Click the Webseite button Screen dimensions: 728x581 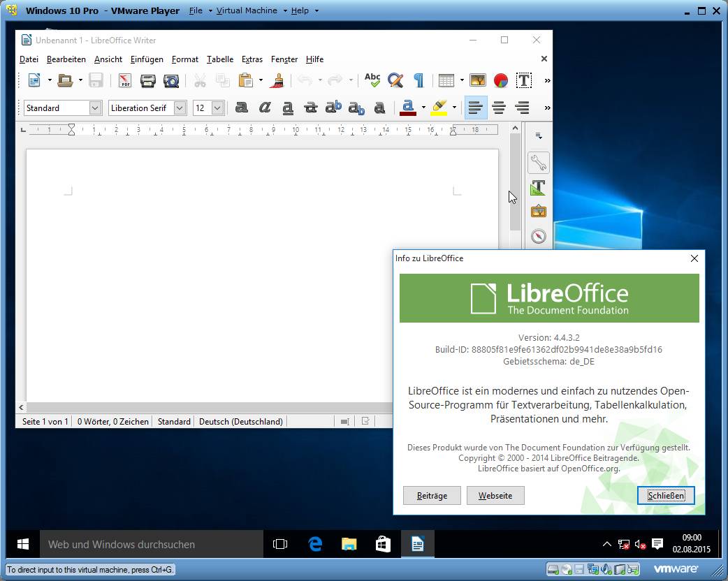click(x=495, y=496)
